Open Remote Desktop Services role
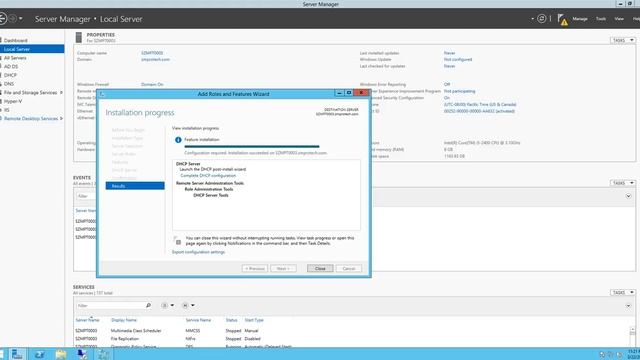The width and height of the screenshot is (640, 360). click(31, 118)
